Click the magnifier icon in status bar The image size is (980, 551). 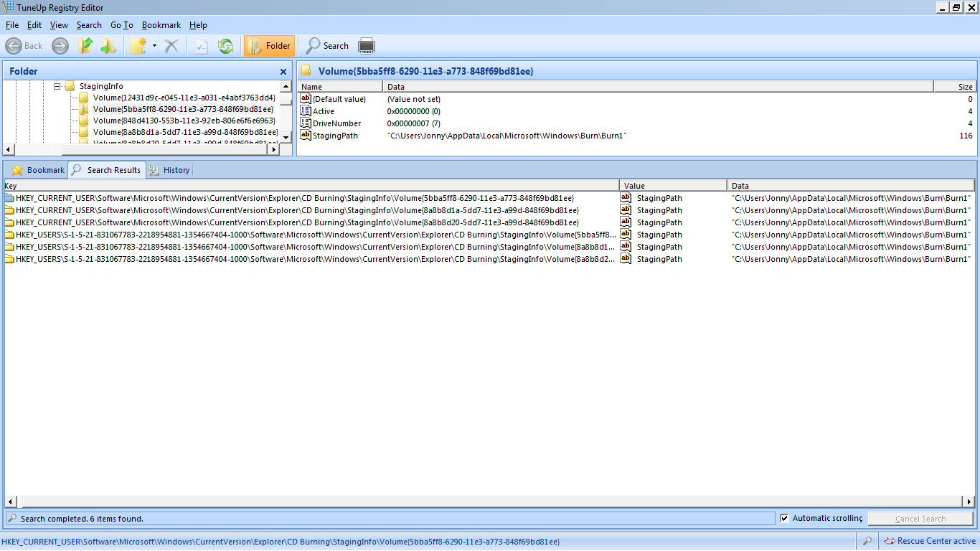point(867,542)
